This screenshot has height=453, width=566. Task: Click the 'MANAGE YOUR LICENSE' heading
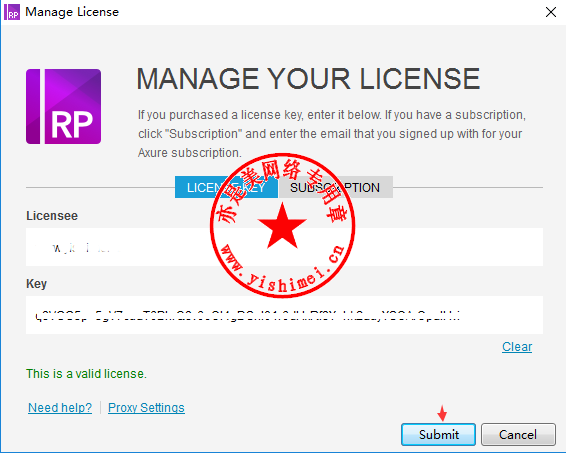(x=308, y=78)
